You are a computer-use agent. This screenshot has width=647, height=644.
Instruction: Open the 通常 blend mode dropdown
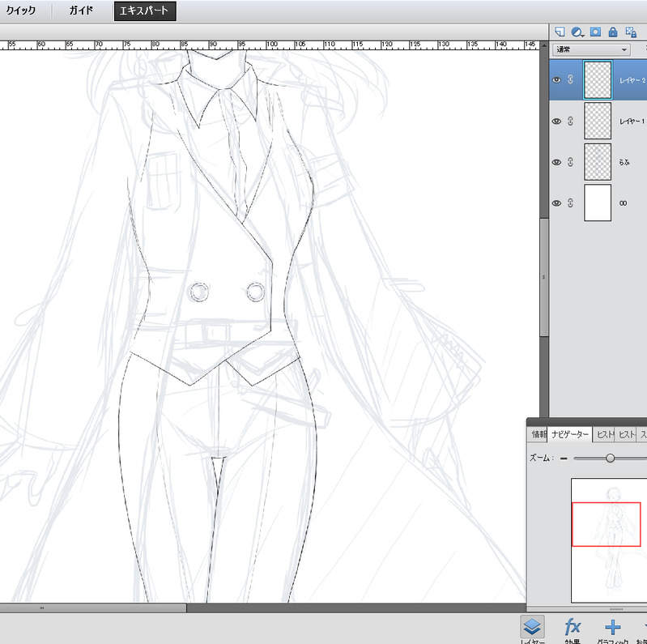591,49
